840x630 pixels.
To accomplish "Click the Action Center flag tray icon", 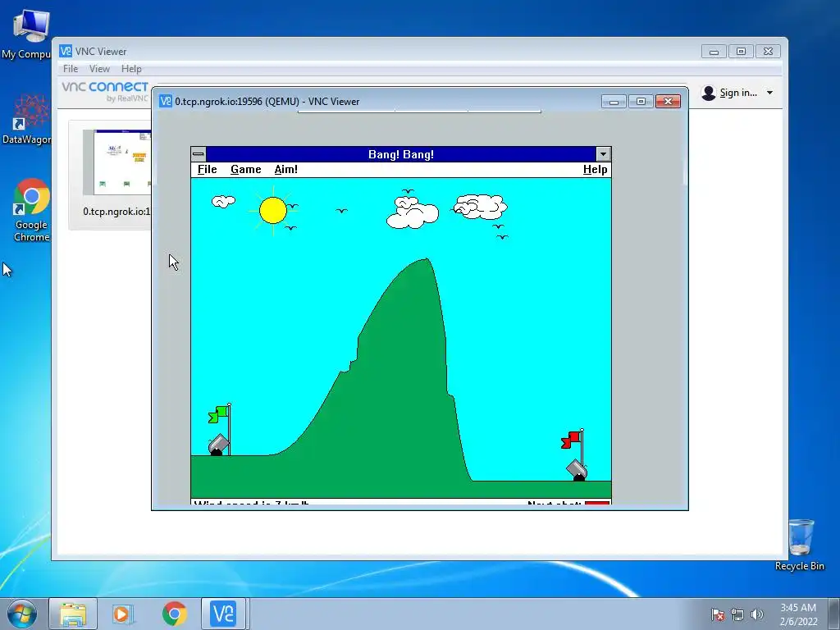I will tap(717, 614).
